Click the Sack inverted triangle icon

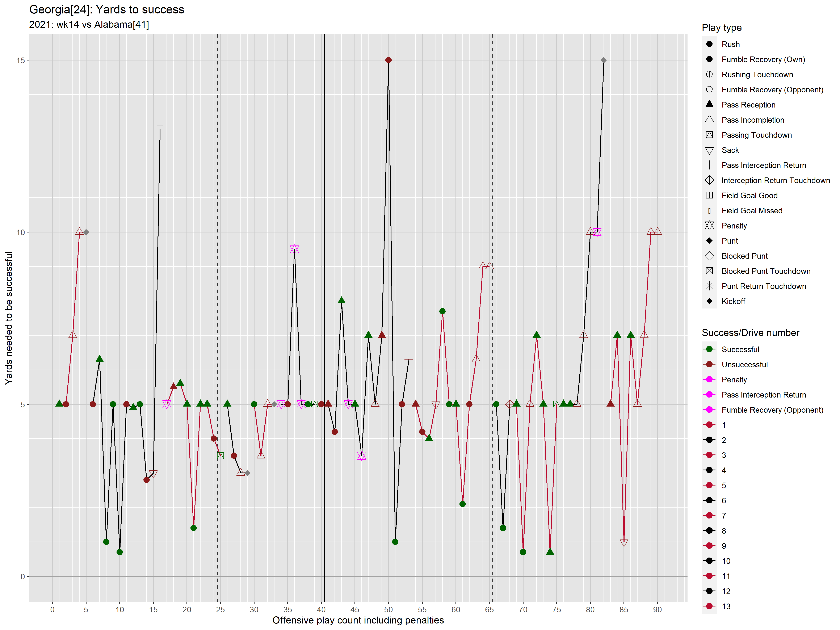[x=709, y=151]
